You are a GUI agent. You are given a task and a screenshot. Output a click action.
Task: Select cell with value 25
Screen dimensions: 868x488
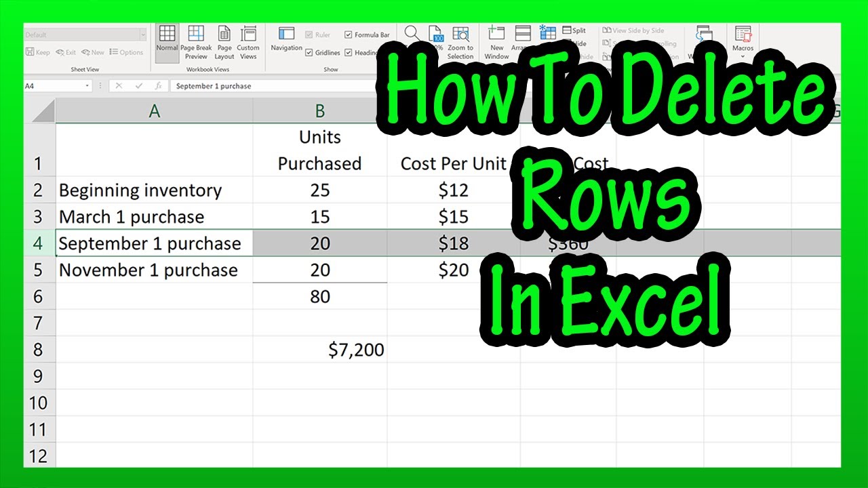click(x=320, y=190)
